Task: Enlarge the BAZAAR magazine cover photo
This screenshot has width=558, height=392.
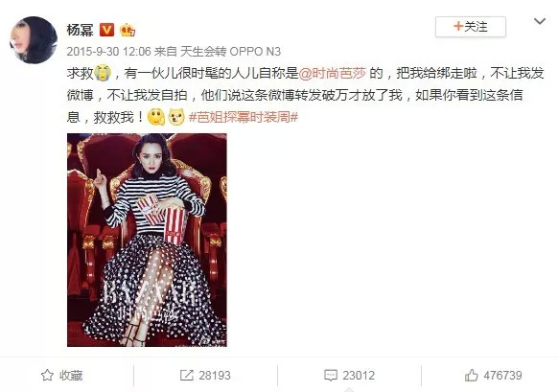Action: 147,240
